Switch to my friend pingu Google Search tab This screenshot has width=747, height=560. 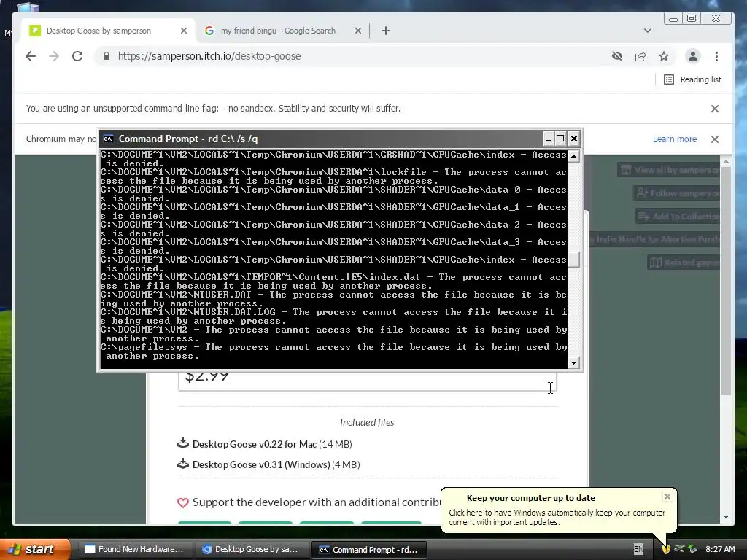point(278,31)
